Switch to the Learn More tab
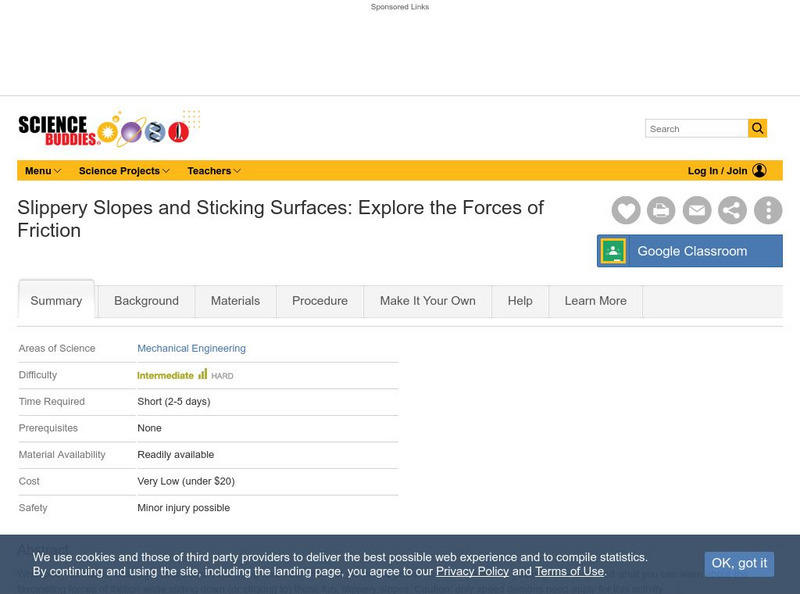Viewport: 800px width, 594px height. click(595, 301)
